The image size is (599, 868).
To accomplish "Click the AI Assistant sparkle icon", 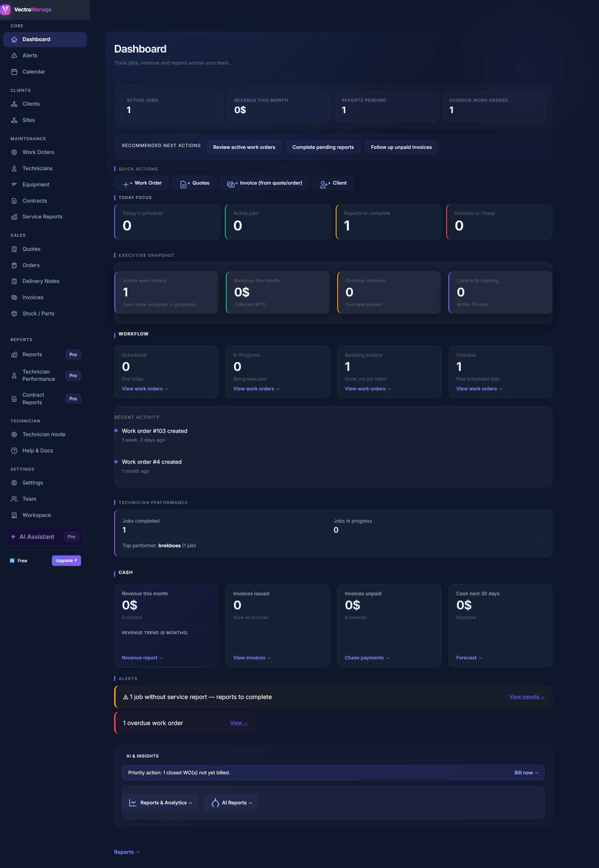I will tap(13, 537).
